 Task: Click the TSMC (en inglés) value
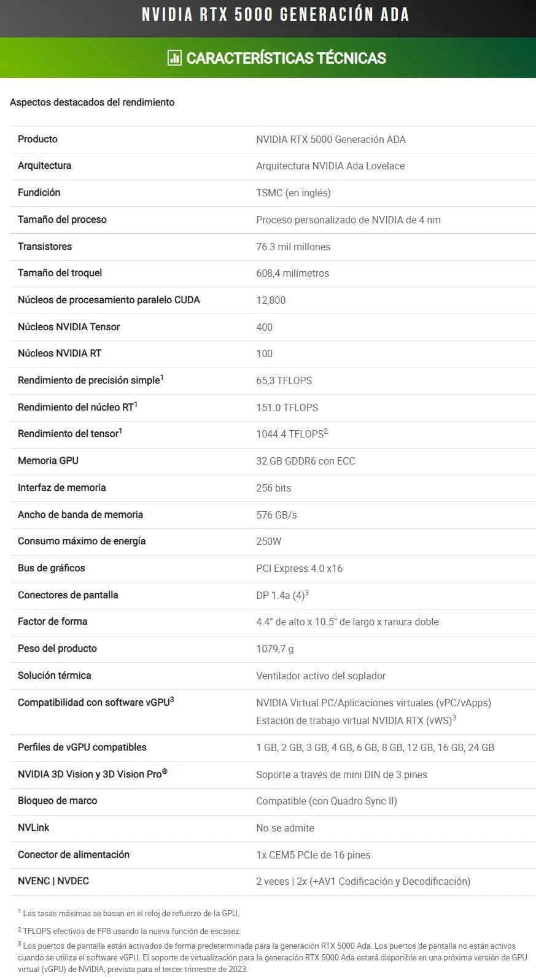(293, 193)
